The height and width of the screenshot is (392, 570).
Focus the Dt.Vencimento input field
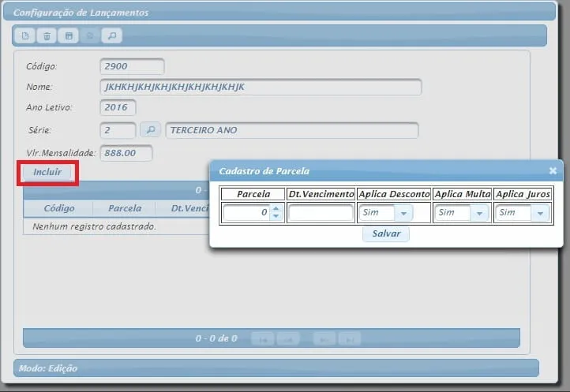(x=321, y=212)
